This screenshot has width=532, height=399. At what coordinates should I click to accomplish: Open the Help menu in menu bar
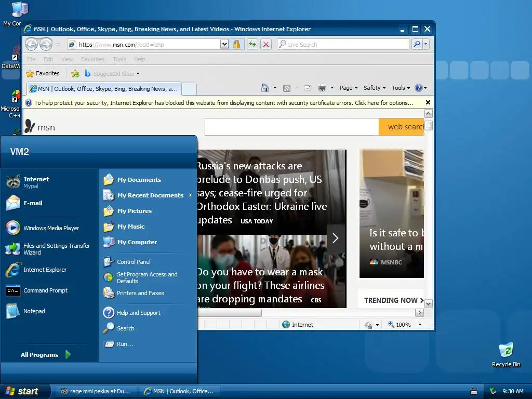coord(139,59)
